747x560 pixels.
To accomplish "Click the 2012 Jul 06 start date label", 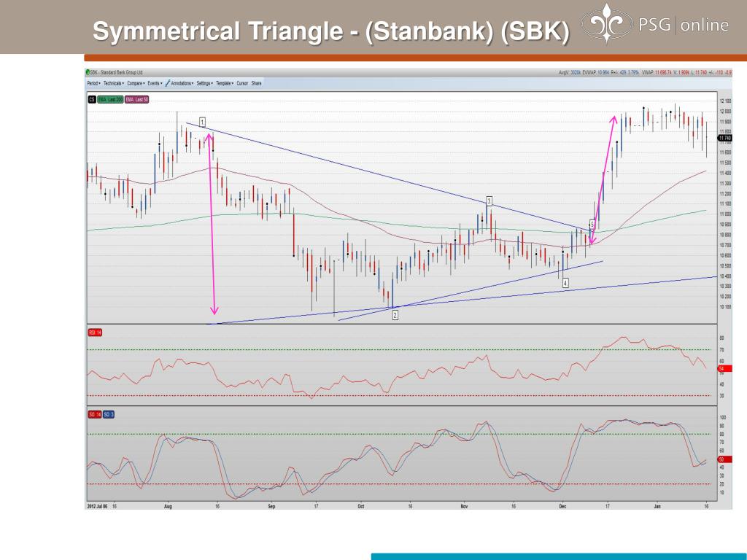I will coord(97,506).
